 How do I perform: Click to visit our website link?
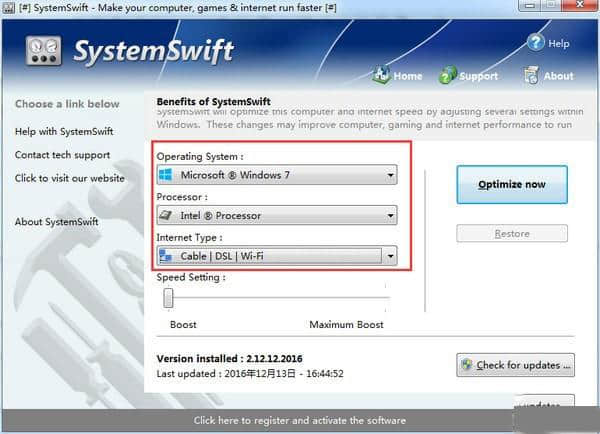click(x=70, y=178)
